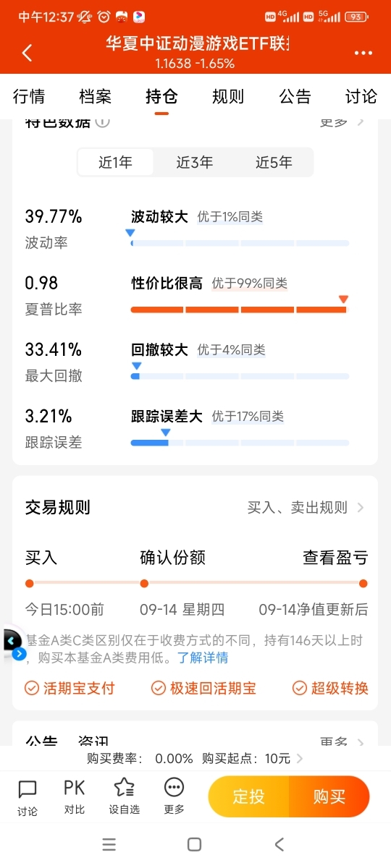Image resolution: width=391 pixels, height=868 pixels.
Task: Expand 购买起点 10元 arrow
Action: 300,759
